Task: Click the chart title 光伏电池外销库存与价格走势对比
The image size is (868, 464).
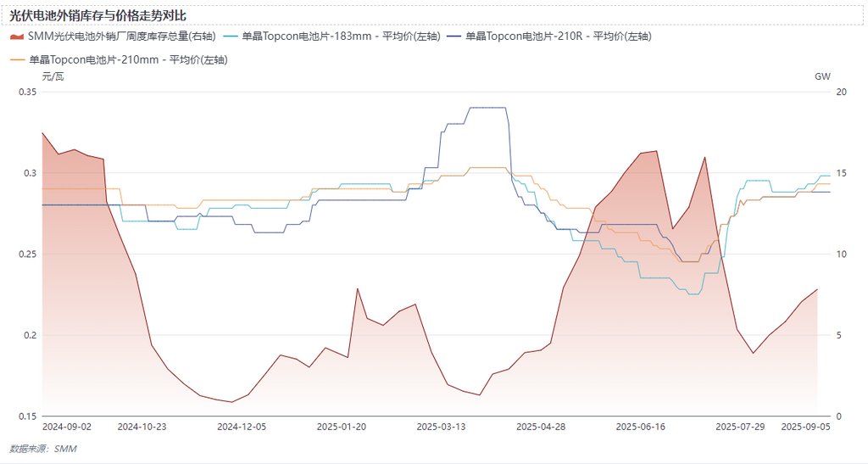Action: [x=97, y=15]
